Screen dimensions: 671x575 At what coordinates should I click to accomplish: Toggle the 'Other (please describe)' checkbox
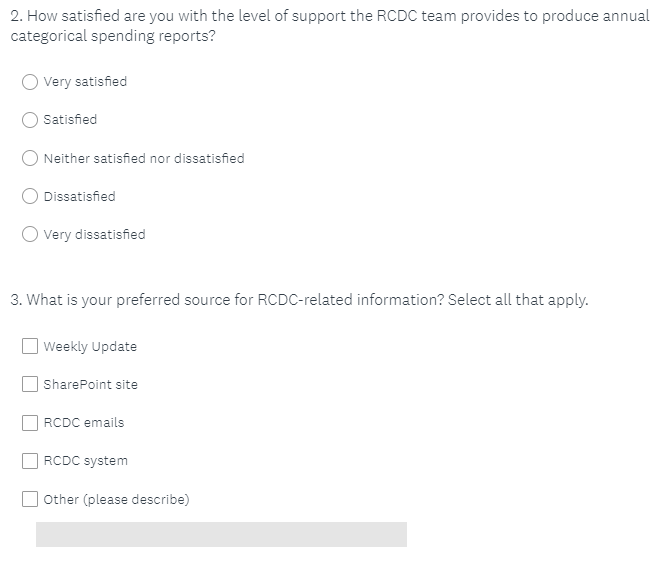point(31,499)
